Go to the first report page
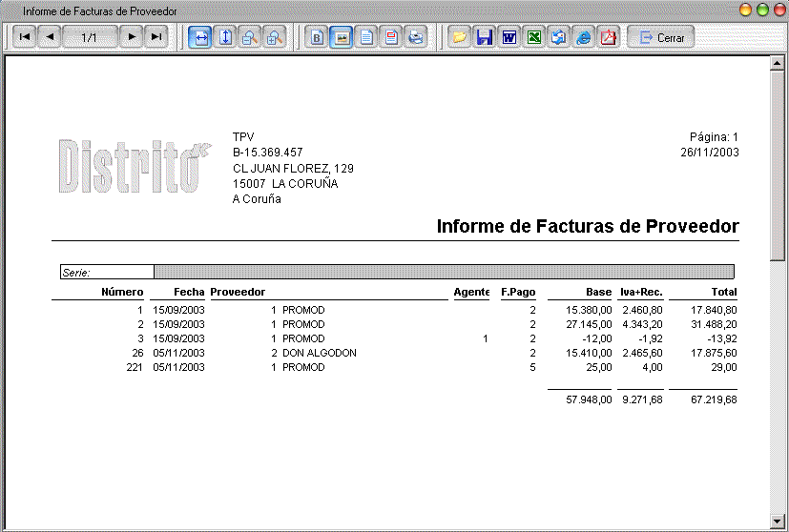Image resolution: width=789 pixels, height=532 pixels. coord(25,37)
